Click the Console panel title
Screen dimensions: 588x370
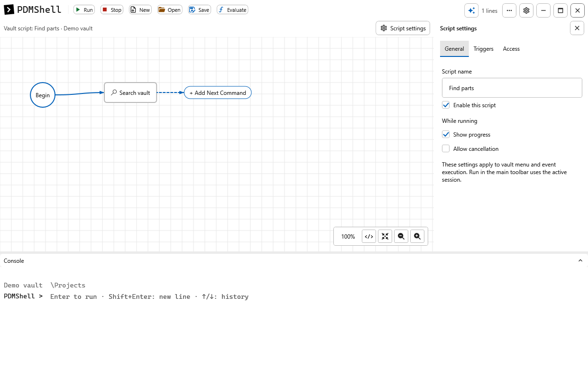coord(14,260)
